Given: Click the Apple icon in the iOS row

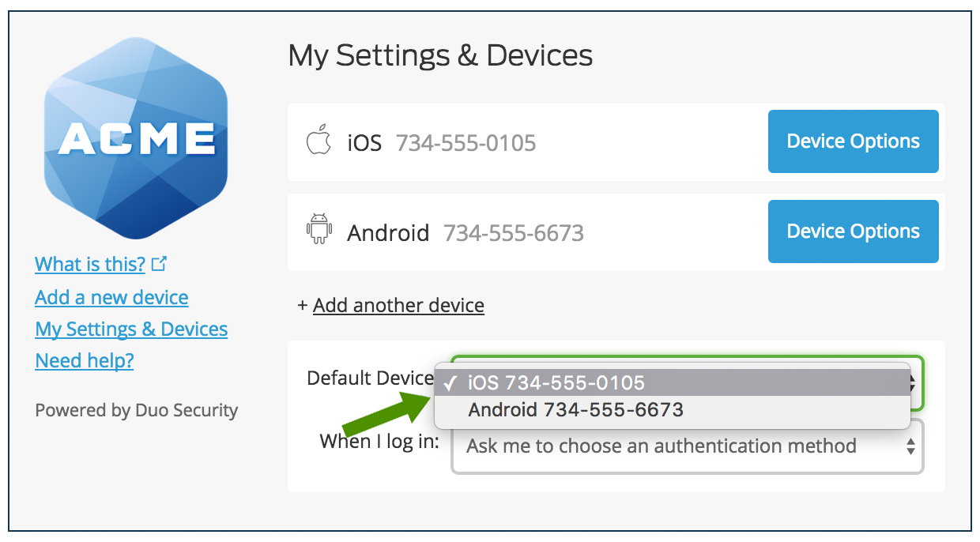Looking at the screenshot, I should click(318, 142).
